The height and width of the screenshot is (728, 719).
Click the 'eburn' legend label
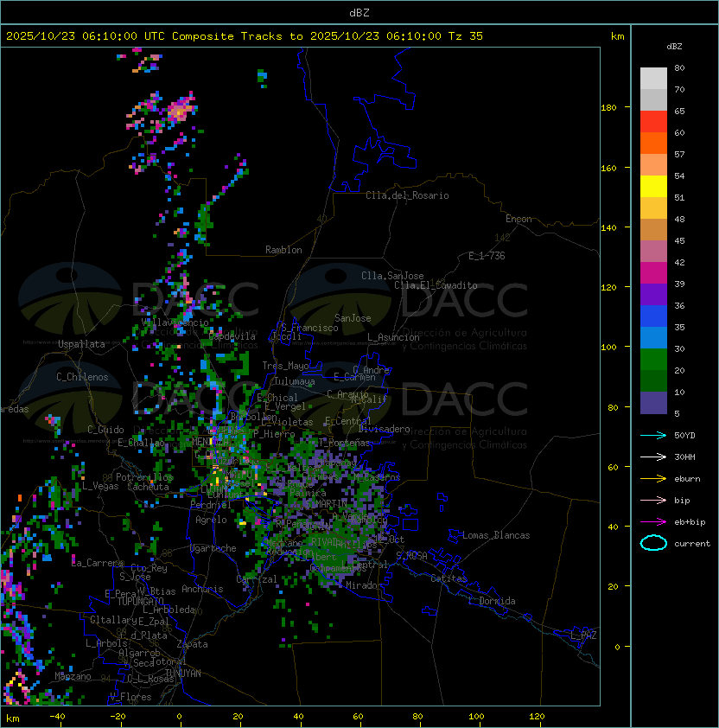(687, 479)
